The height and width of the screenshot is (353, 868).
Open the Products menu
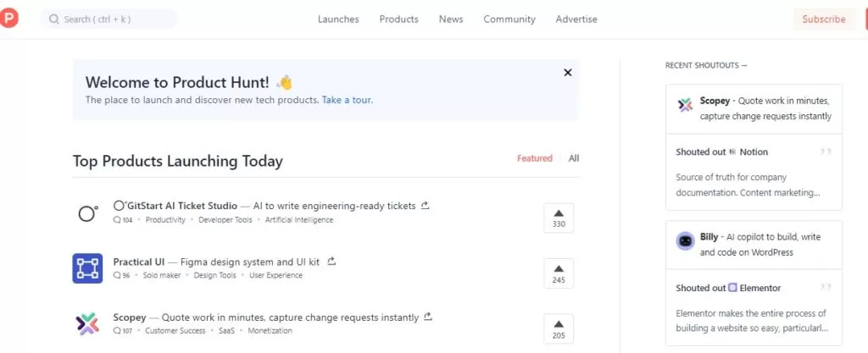coord(398,19)
